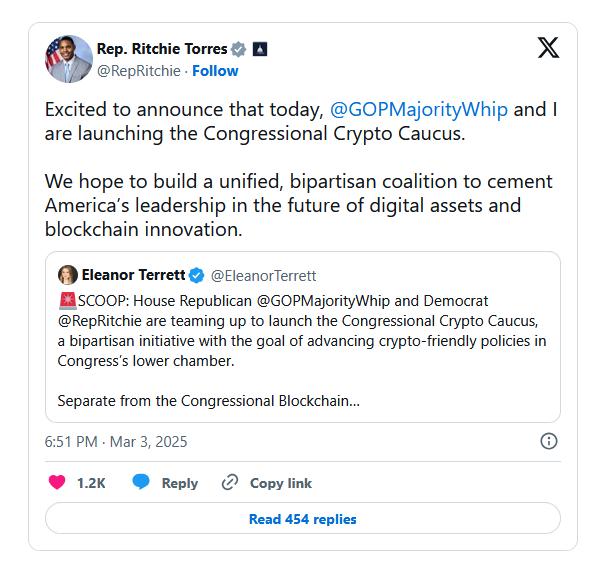Image resolution: width=600 pixels, height=568 pixels.
Task: Click the government affiliation badge icon
Action: (259, 49)
